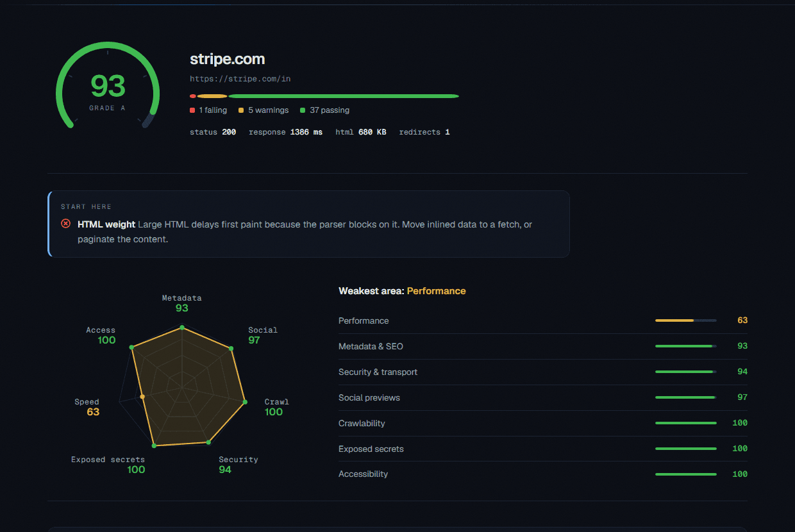
Task: Open the https://stripe.com/in URL link
Action: pyautogui.click(x=240, y=79)
